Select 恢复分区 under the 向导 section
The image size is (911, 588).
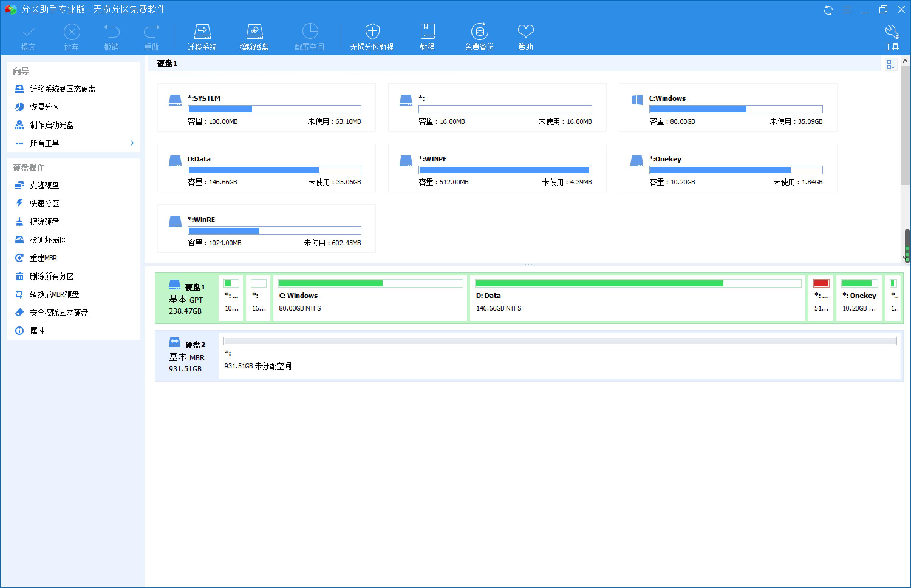tap(44, 107)
